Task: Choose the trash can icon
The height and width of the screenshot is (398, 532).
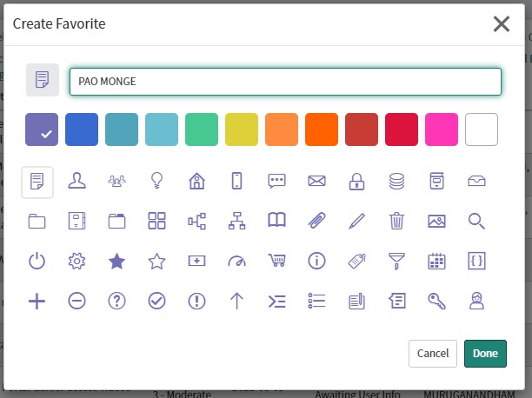Action: click(396, 221)
